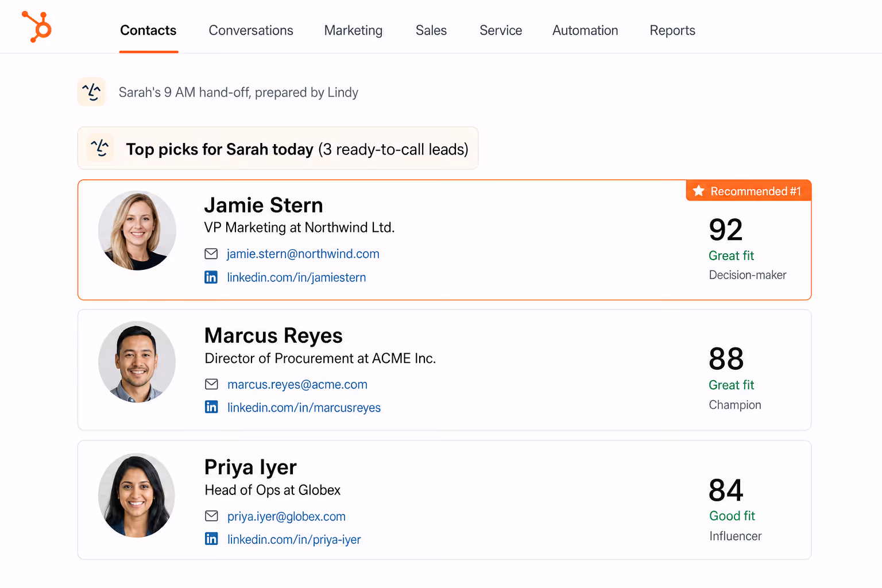Open linkedin.com/in/priya-iyer link
This screenshot has height=588, width=882.
click(294, 540)
